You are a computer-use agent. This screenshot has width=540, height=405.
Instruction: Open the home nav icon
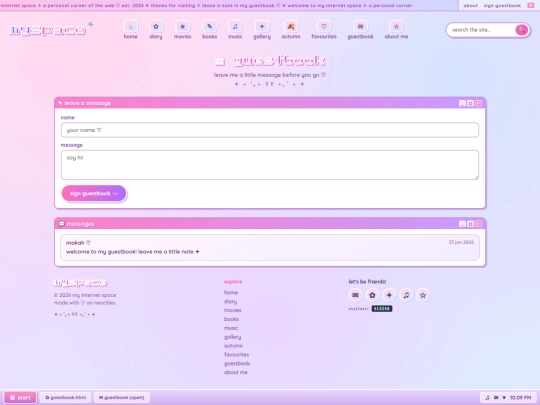point(131,27)
